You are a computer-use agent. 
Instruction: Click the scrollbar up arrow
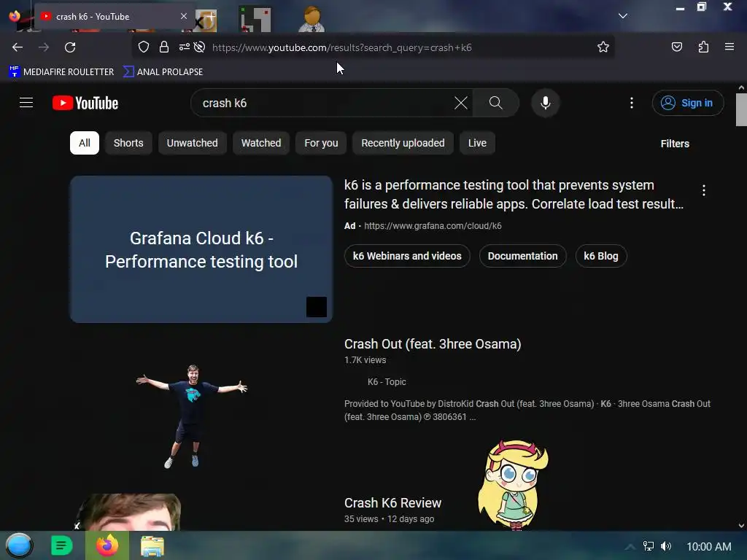point(741,87)
